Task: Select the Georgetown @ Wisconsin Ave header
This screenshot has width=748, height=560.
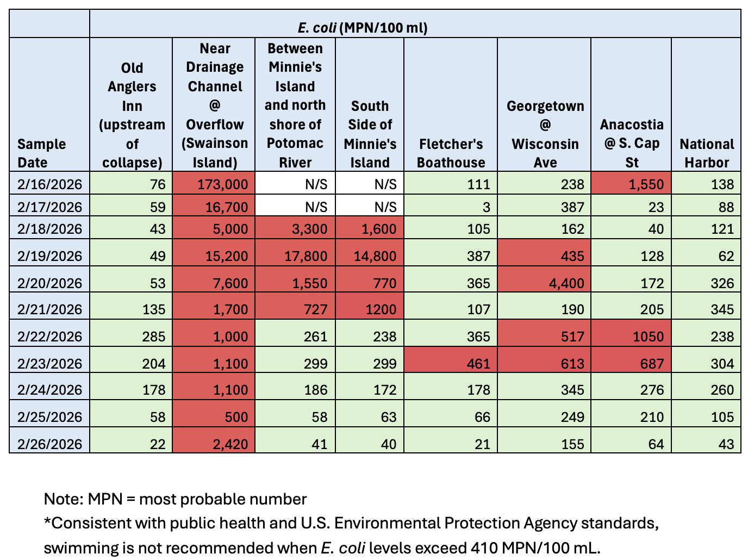Action: coord(545,134)
